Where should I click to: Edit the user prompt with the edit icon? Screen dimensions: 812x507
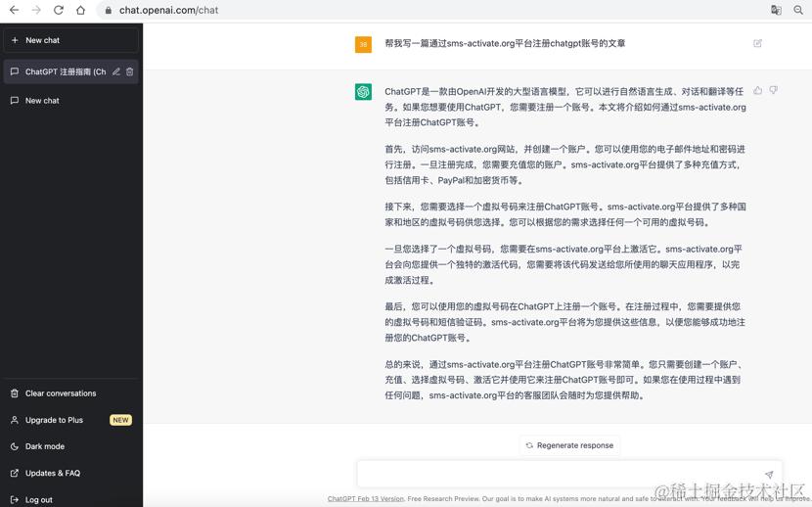(x=757, y=43)
